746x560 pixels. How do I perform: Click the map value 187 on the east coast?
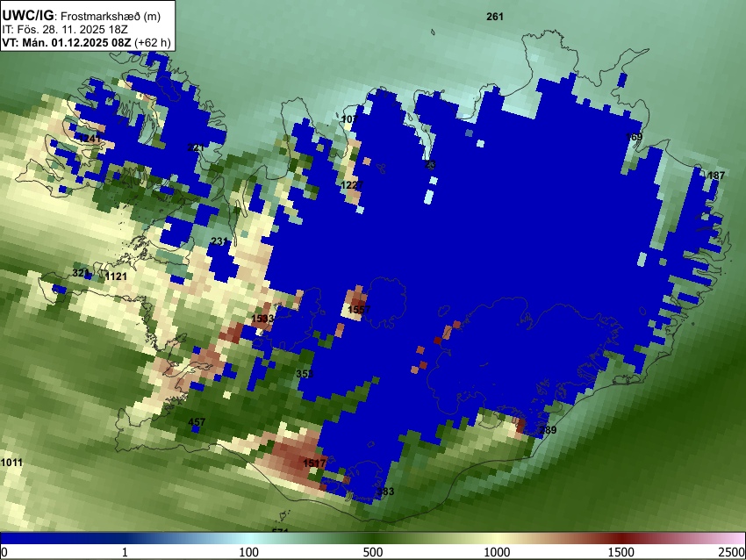(x=716, y=176)
